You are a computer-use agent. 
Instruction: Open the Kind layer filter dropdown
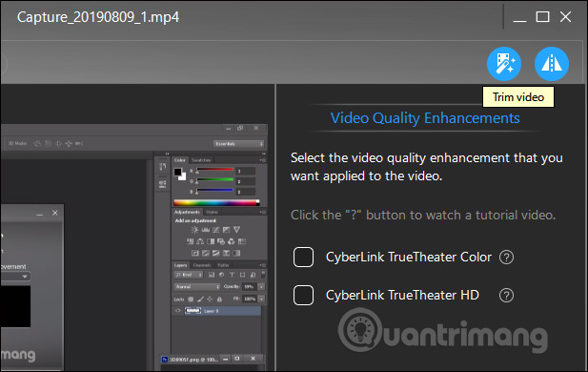189,275
